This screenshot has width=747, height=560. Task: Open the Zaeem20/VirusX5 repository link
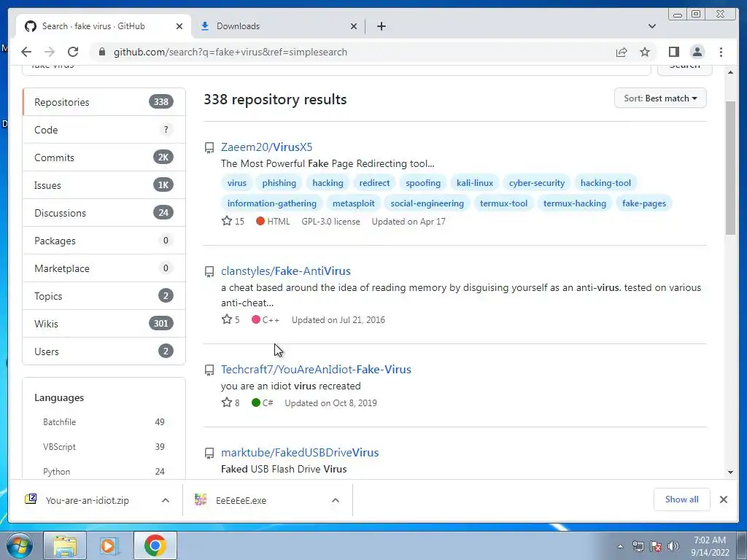click(x=266, y=147)
